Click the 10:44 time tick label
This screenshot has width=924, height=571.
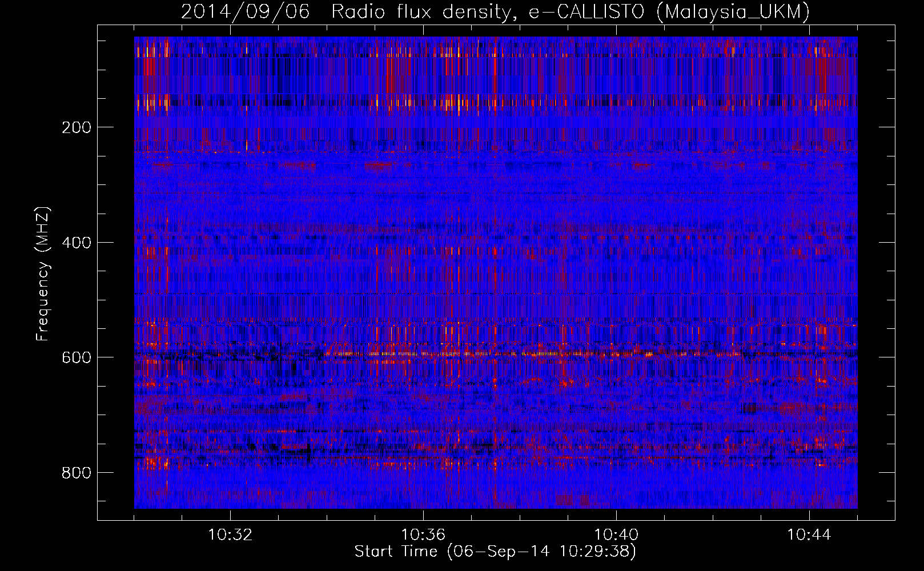(809, 535)
